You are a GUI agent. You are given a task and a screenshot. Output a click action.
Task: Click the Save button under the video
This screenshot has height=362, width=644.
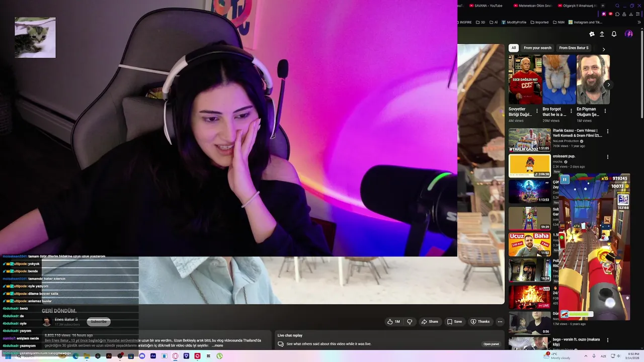pyautogui.click(x=454, y=322)
